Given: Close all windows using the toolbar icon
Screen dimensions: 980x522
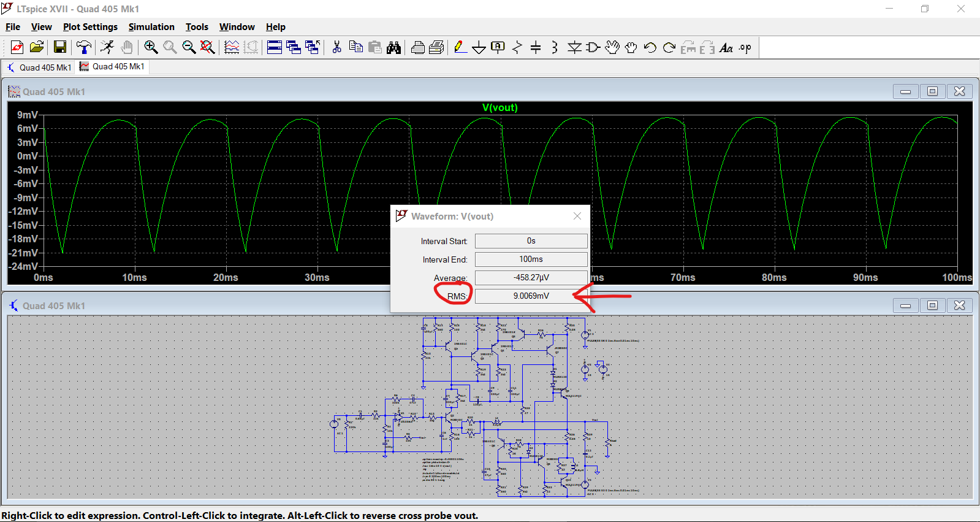Looking at the screenshot, I should pos(313,47).
